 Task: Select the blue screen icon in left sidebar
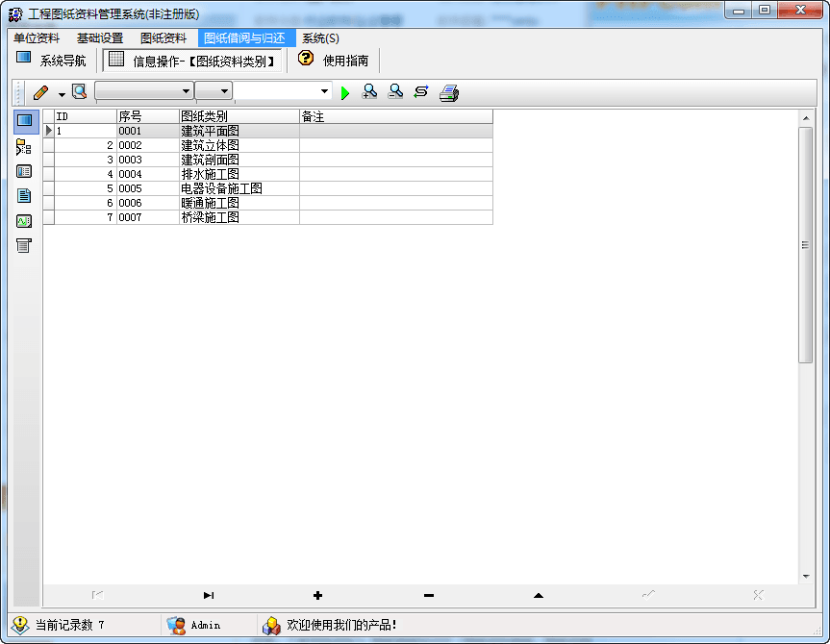click(x=25, y=121)
